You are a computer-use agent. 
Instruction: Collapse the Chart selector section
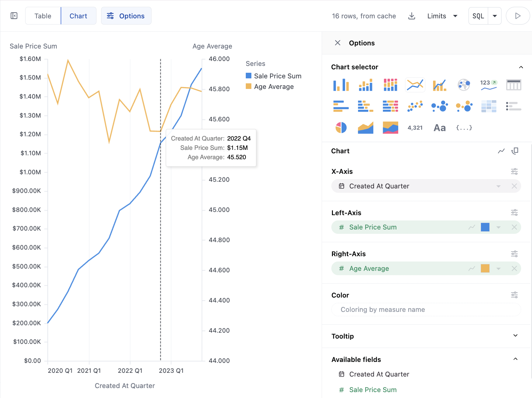(x=521, y=67)
